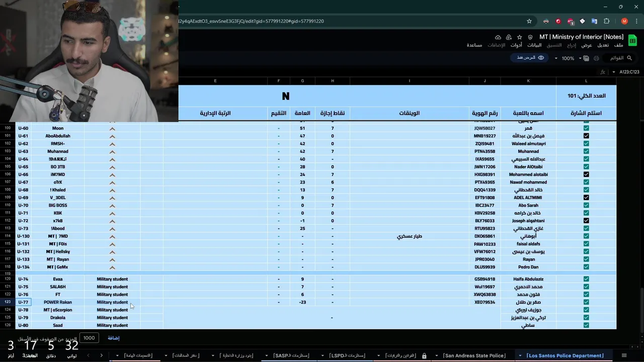Switch to دفتر المخالفات sheet tab

click(186, 356)
